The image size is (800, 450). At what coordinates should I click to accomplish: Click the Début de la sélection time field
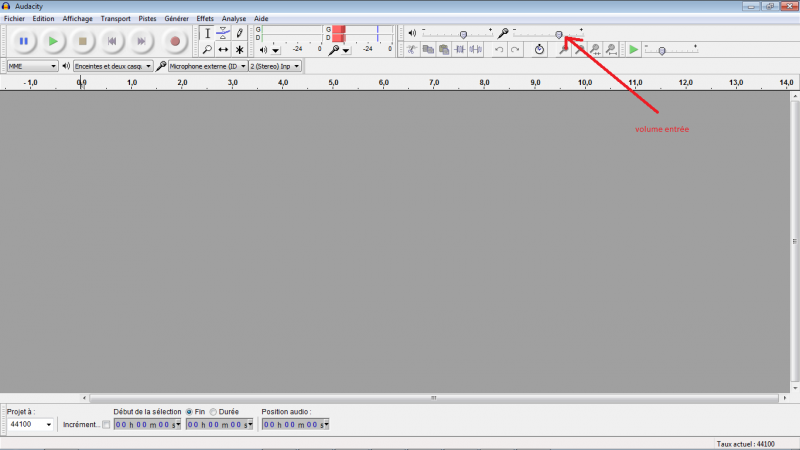click(x=147, y=424)
